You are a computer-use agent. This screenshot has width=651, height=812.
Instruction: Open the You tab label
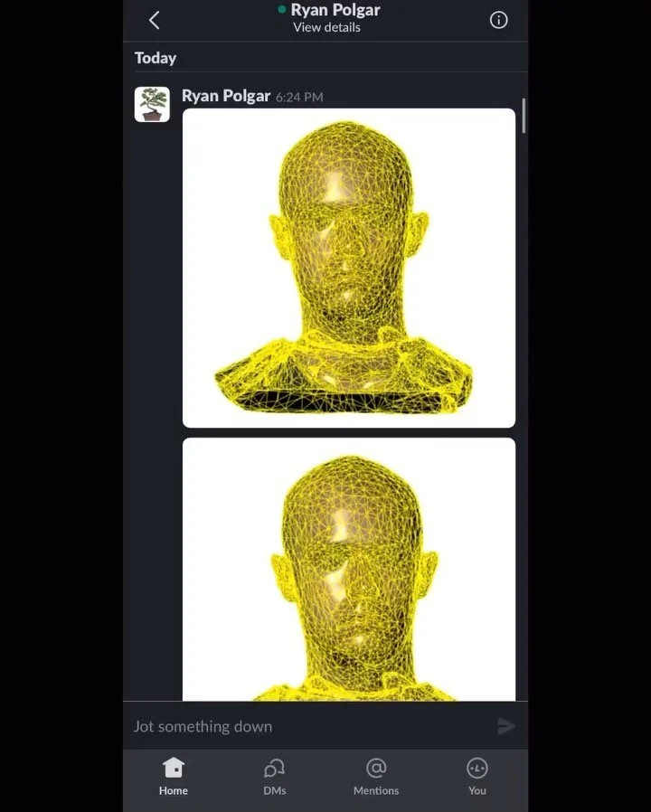point(477,791)
